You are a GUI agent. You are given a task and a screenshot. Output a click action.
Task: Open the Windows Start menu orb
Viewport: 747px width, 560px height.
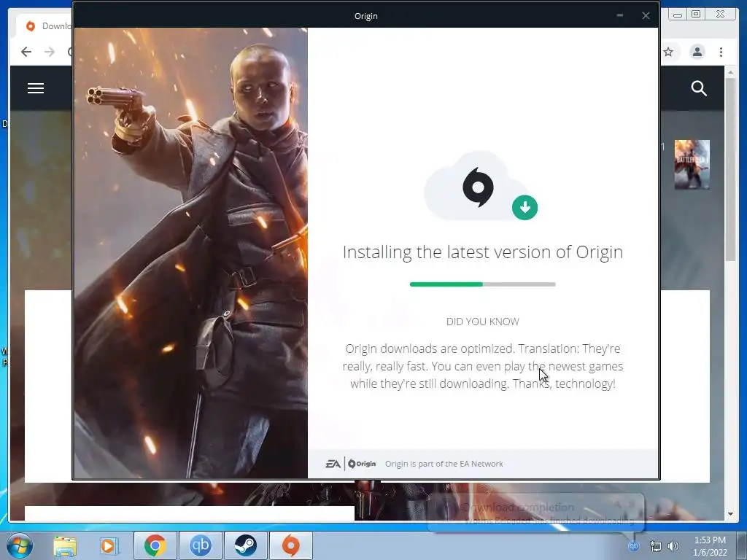(x=20, y=545)
